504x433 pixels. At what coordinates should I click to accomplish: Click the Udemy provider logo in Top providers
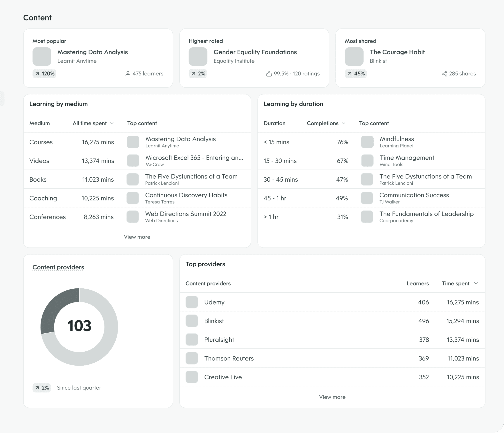coord(192,302)
